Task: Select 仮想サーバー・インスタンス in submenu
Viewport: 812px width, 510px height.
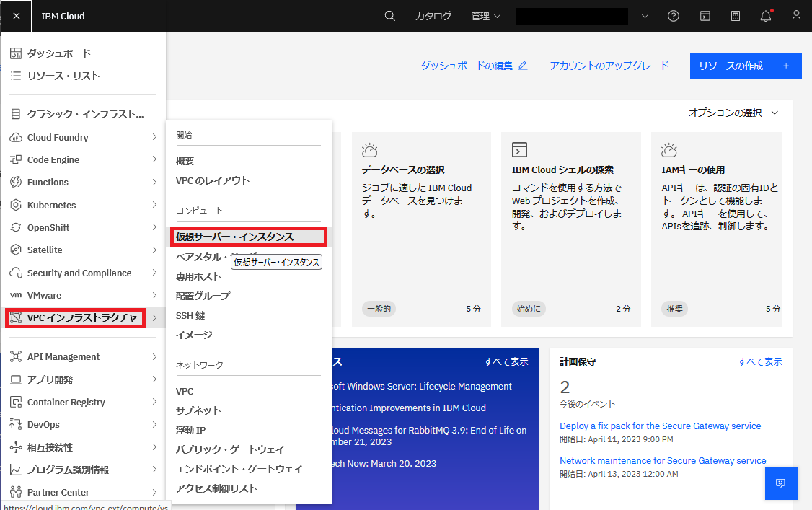Action: [x=249, y=237]
